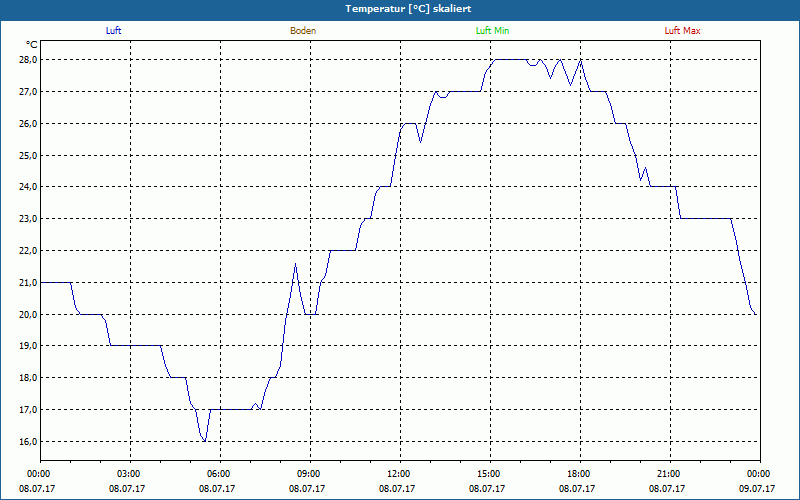Click the '22,0' y-axis value

coord(29,251)
